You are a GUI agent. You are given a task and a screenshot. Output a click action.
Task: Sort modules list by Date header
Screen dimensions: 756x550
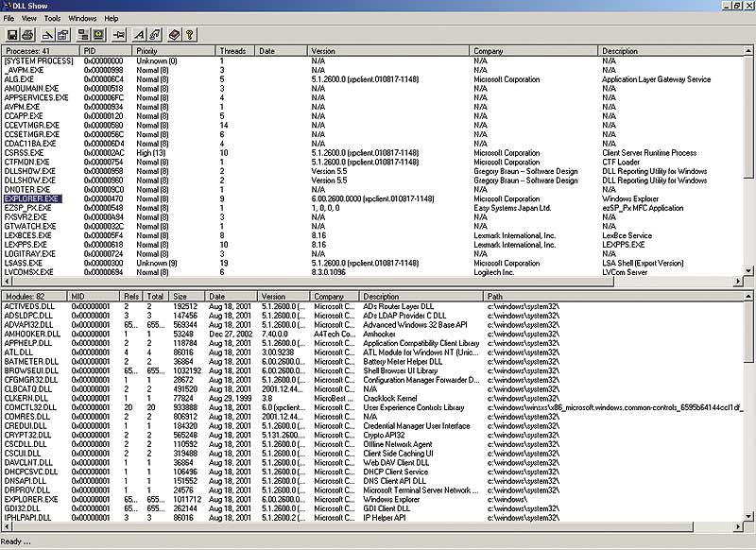232,297
